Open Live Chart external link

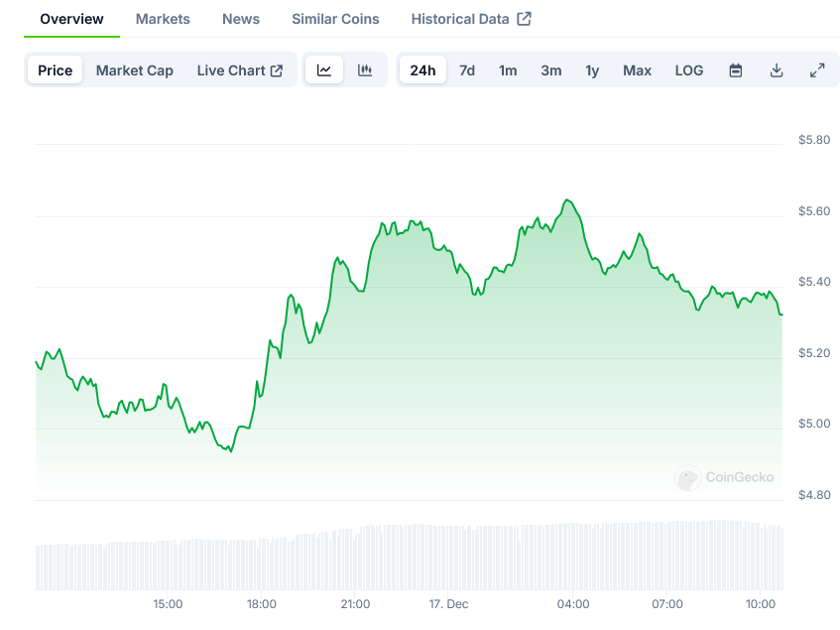[240, 70]
